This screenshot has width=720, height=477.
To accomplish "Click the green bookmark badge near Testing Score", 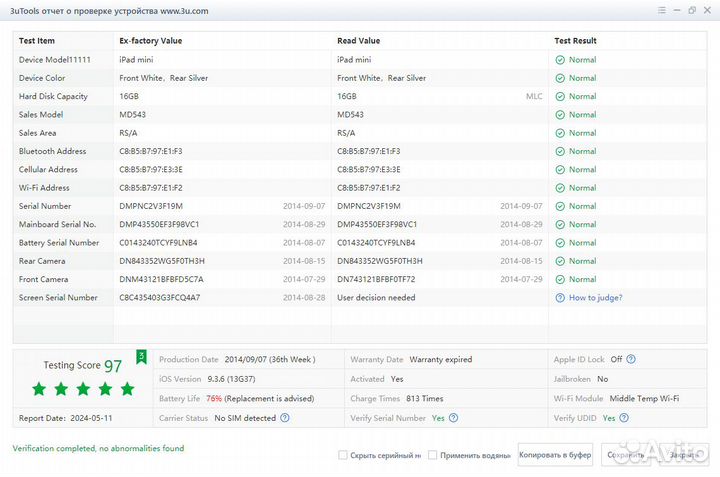I will [141, 357].
